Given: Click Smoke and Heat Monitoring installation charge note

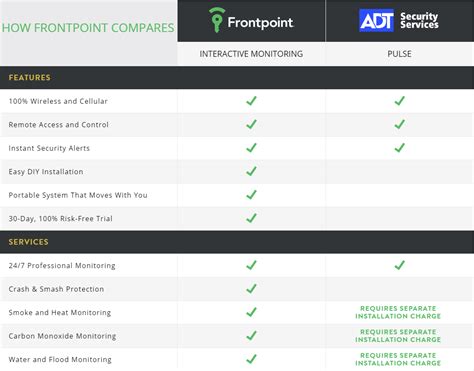Looking at the screenshot, I should (x=398, y=312).
